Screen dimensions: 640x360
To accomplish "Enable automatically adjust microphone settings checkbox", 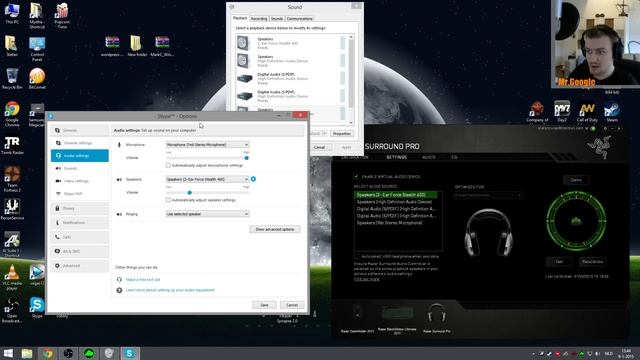I will click(x=168, y=165).
